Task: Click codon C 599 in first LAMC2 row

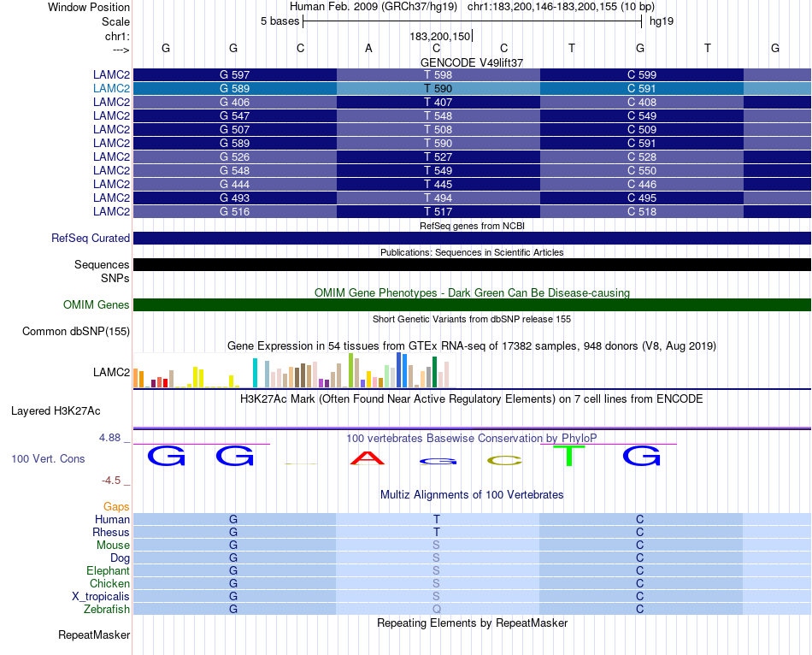Action: coord(642,74)
